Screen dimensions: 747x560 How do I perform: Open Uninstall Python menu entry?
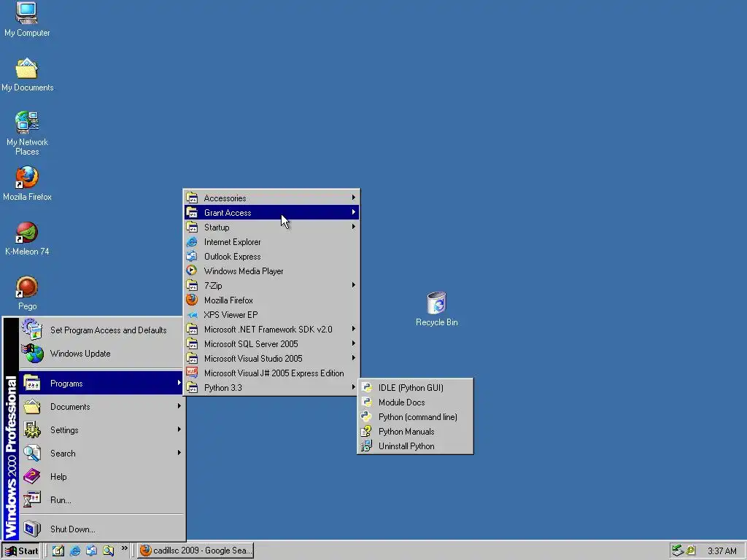(x=415, y=446)
